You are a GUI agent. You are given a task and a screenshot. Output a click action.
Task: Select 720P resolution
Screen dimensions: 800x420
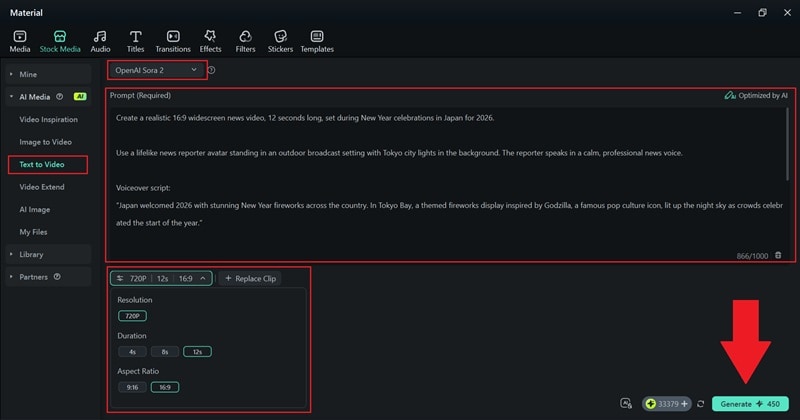(132, 316)
